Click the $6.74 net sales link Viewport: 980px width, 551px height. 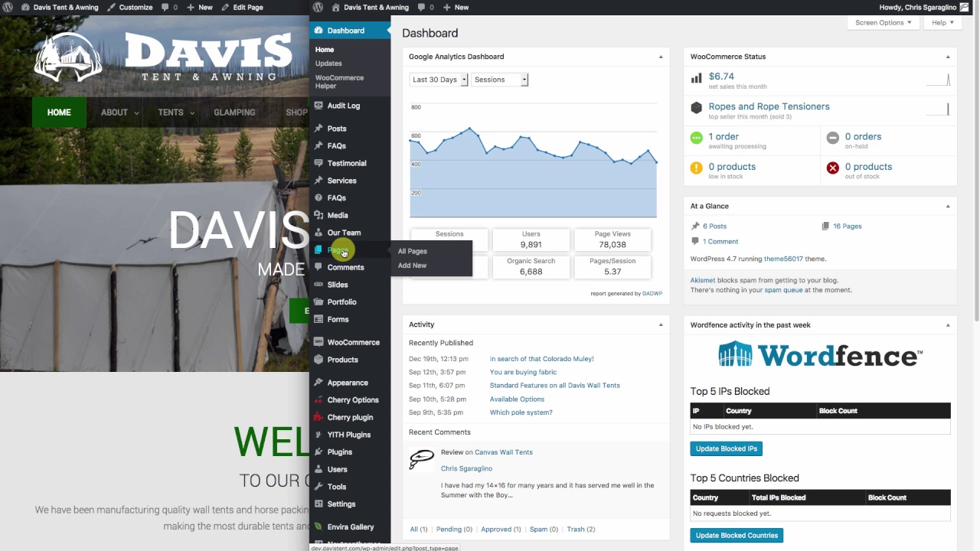coord(721,77)
